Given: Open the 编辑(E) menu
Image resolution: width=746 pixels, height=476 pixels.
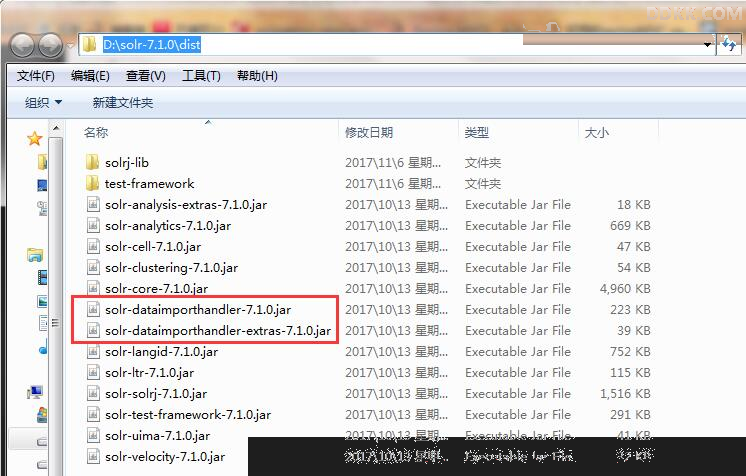Looking at the screenshot, I should tap(90, 76).
